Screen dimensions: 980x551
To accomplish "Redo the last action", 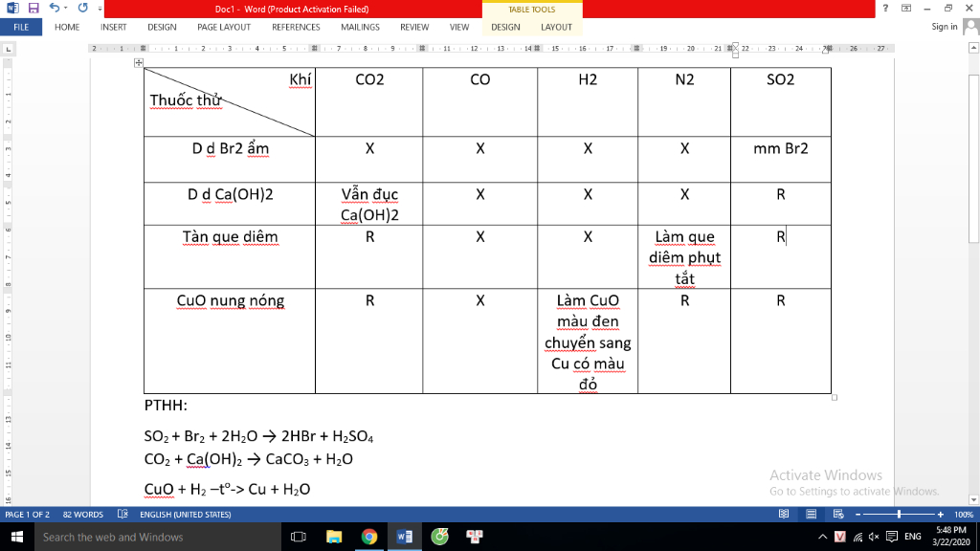I will 82,8.
